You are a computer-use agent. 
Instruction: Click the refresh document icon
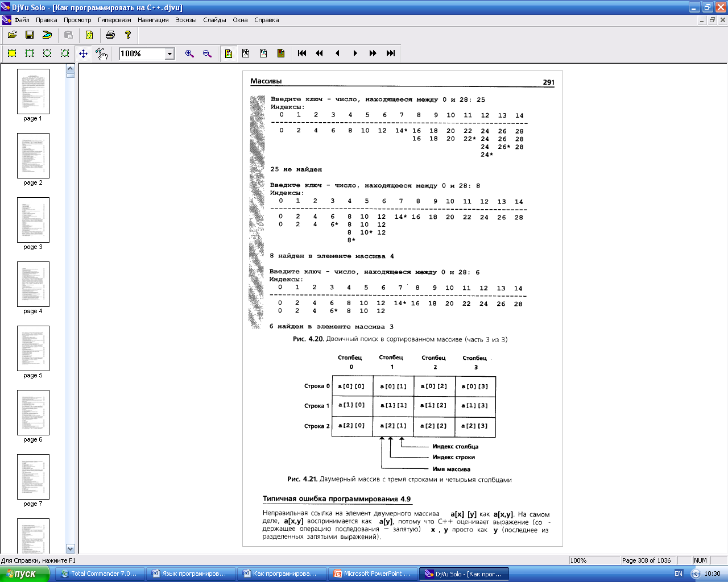point(89,35)
